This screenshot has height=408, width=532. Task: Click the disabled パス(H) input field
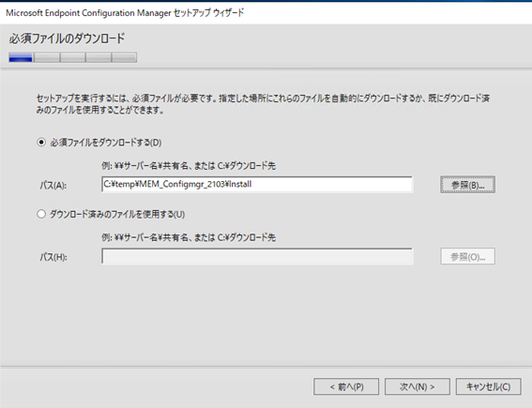pyautogui.click(x=257, y=256)
